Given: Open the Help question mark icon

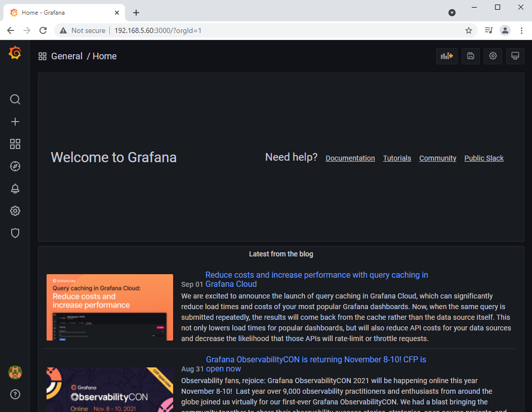Looking at the screenshot, I should [15, 394].
